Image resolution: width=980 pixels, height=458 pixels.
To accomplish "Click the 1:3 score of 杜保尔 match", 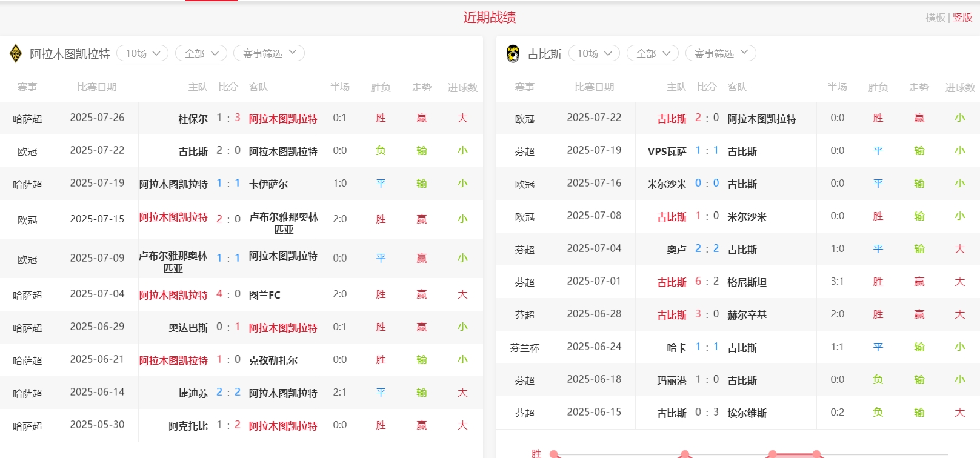I will (x=228, y=118).
